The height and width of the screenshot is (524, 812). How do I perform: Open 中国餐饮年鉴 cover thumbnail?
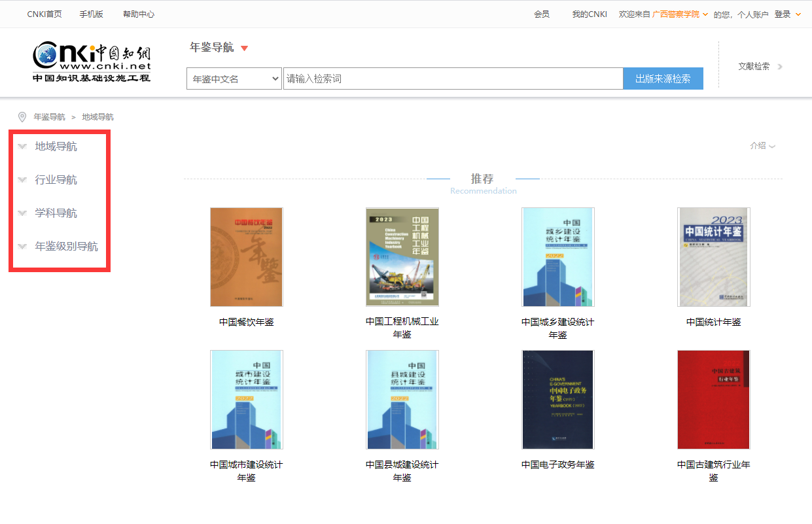[246, 257]
